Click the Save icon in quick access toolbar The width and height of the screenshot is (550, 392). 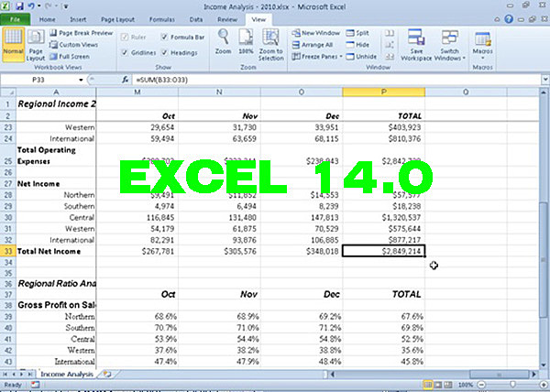coord(19,6)
